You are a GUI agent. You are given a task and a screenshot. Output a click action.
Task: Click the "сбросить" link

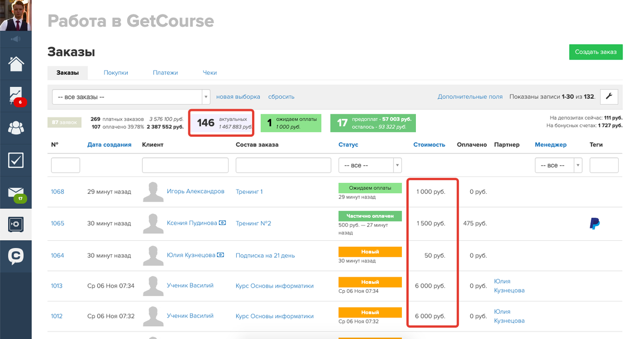click(281, 97)
